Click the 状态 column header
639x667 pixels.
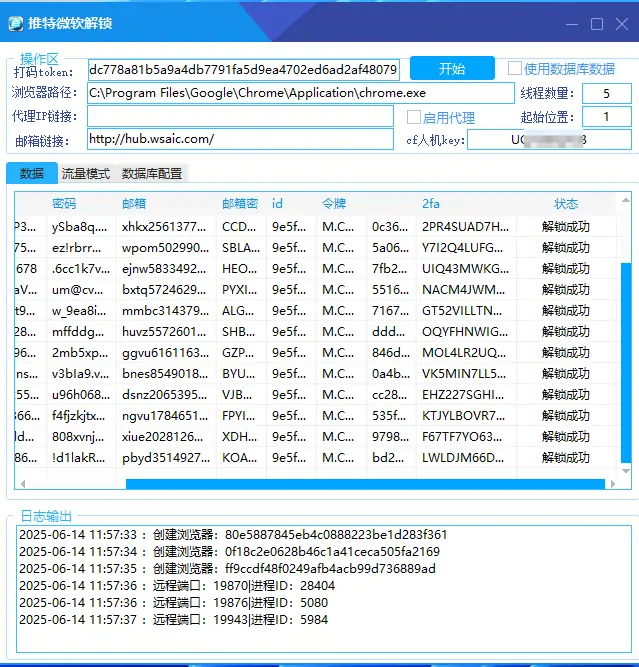566,203
